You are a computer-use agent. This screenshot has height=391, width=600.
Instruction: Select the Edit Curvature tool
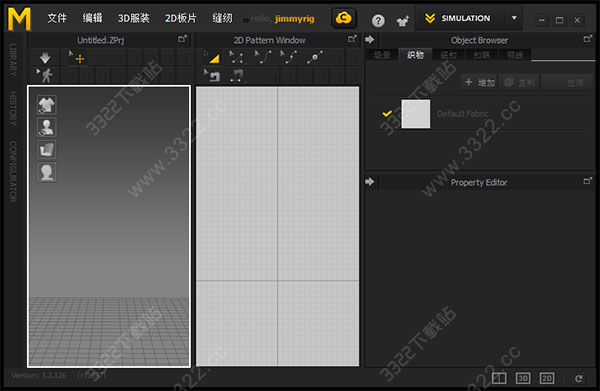262,57
